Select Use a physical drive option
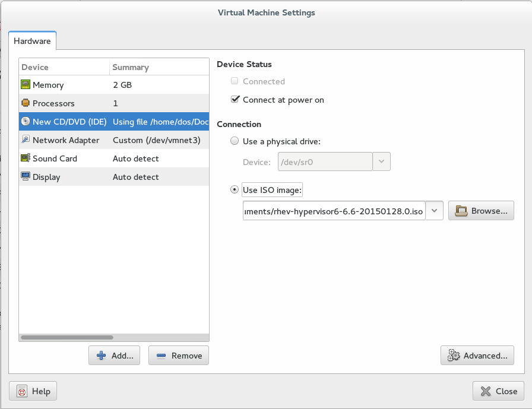 tap(235, 141)
